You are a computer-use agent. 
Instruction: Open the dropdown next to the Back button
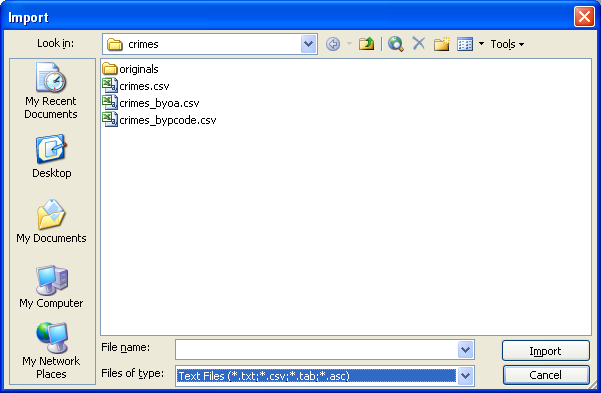[349, 44]
